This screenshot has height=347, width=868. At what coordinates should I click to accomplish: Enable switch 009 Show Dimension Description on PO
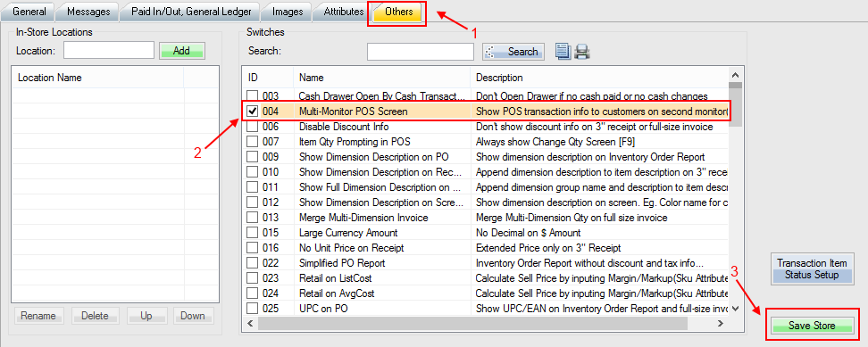253,156
